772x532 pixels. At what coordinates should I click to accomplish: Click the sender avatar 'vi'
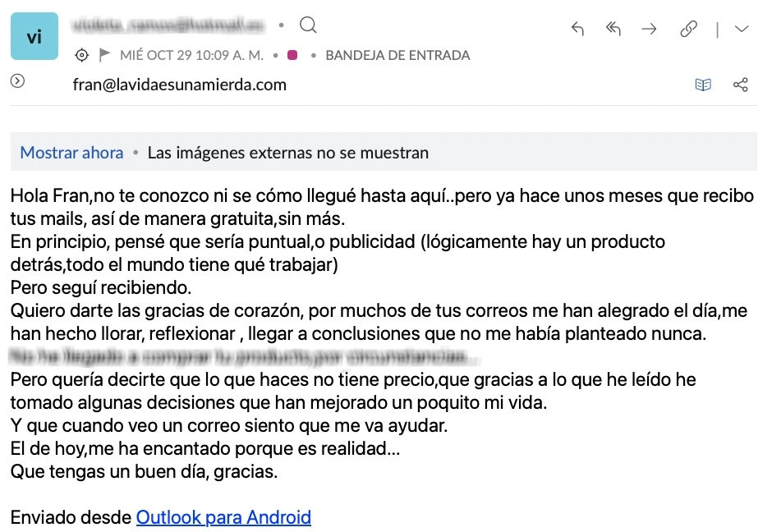(x=34, y=36)
